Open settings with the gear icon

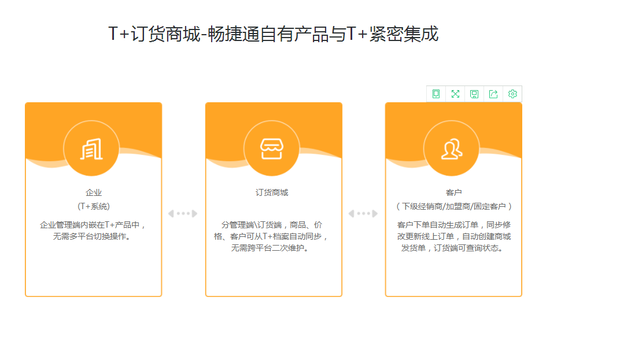click(512, 94)
